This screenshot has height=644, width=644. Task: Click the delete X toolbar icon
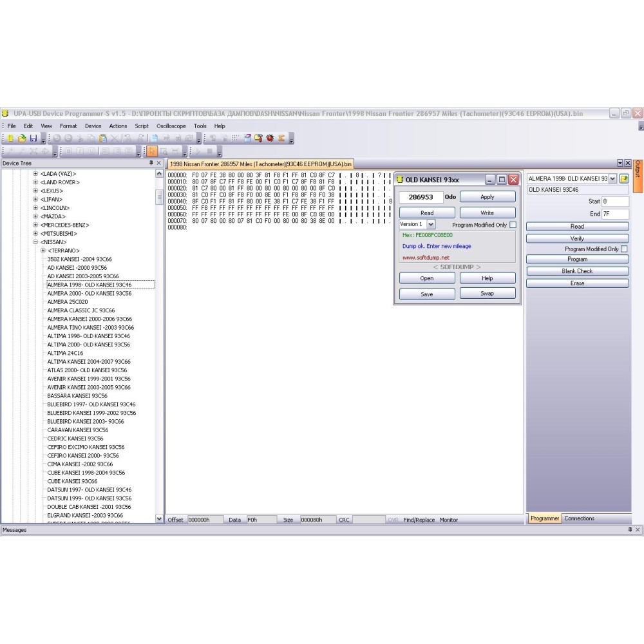[x=115, y=138]
